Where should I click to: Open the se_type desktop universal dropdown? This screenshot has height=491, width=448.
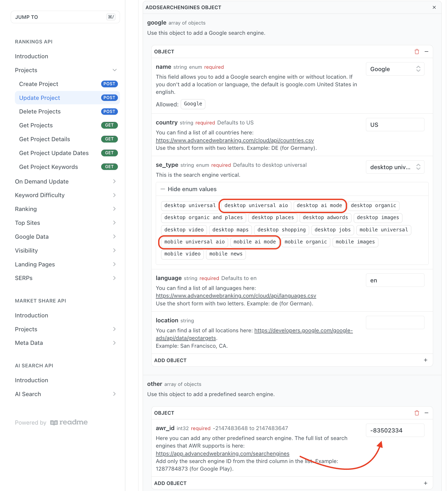(395, 167)
